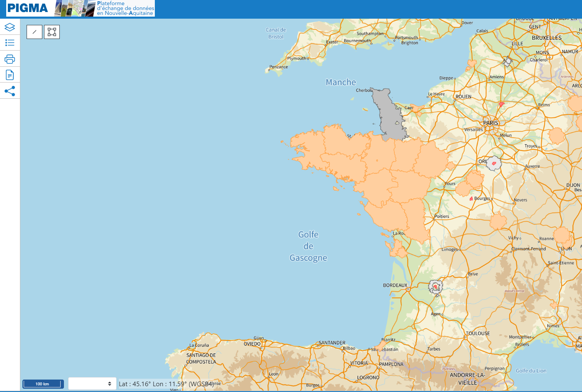
Task: Click the Agen label
Action: tap(435, 314)
